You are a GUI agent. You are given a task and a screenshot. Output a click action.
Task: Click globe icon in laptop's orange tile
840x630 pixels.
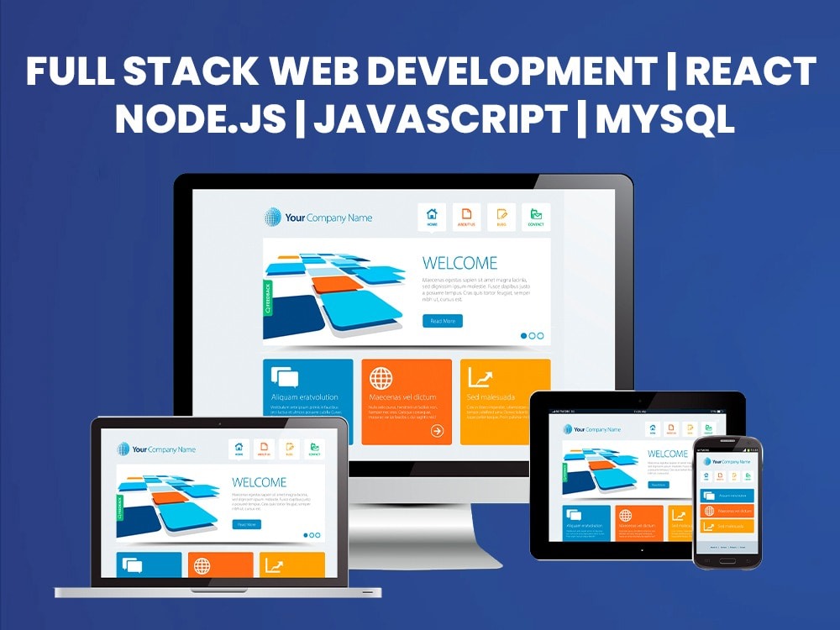point(202,566)
